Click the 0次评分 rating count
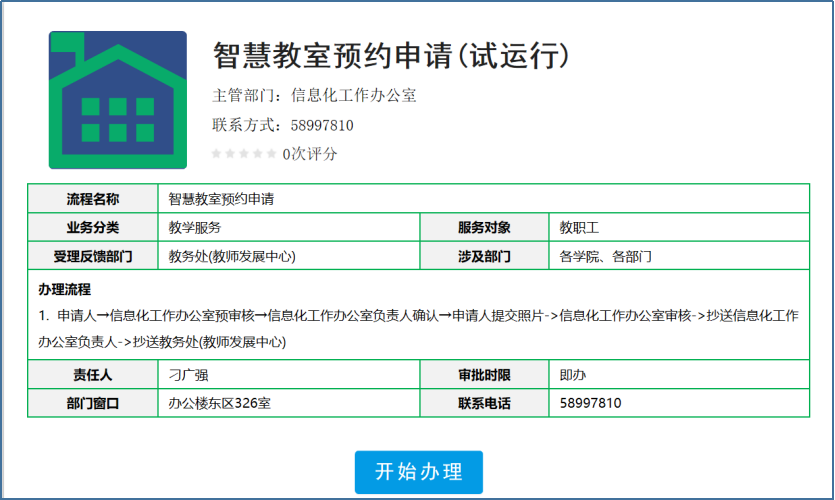835x500 pixels. point(310,154)
